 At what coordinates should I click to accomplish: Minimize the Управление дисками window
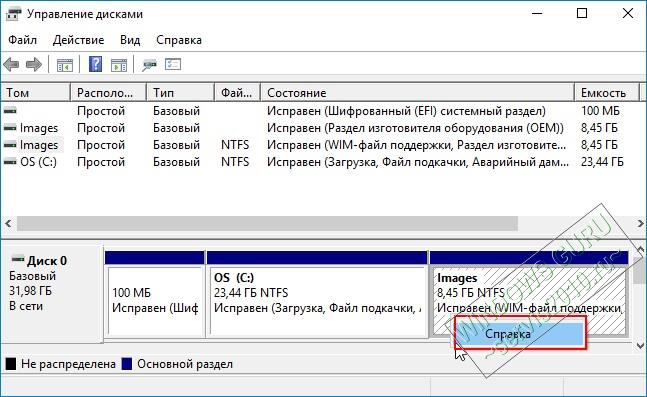click(x=537, y=14)
